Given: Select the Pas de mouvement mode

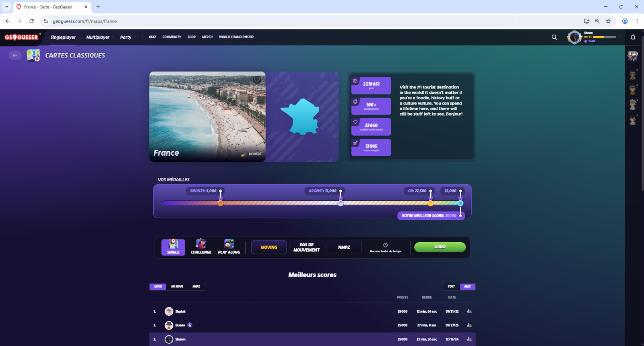Looking at the screenshot, I should [x=306, y=247].
